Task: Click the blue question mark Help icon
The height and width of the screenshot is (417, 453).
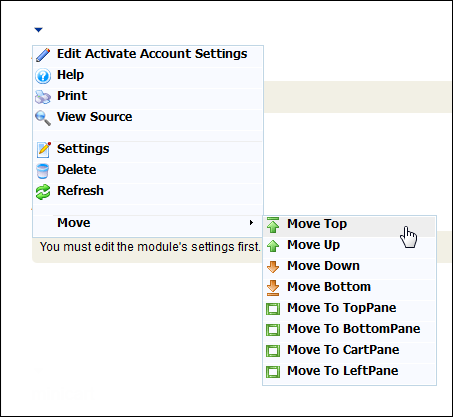Action: 43,76
